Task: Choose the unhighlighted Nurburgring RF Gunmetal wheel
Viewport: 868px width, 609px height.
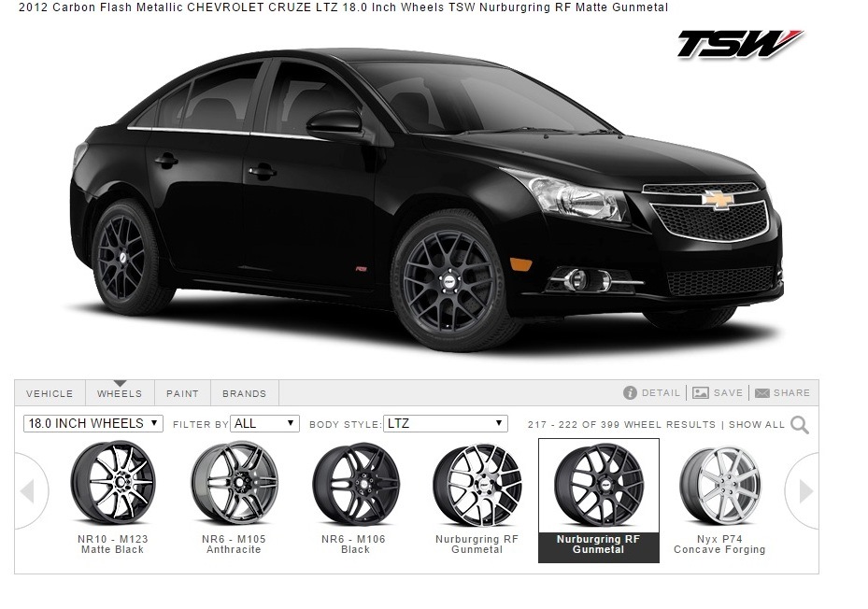Action: pyautogui.click(x=477, y=497)
